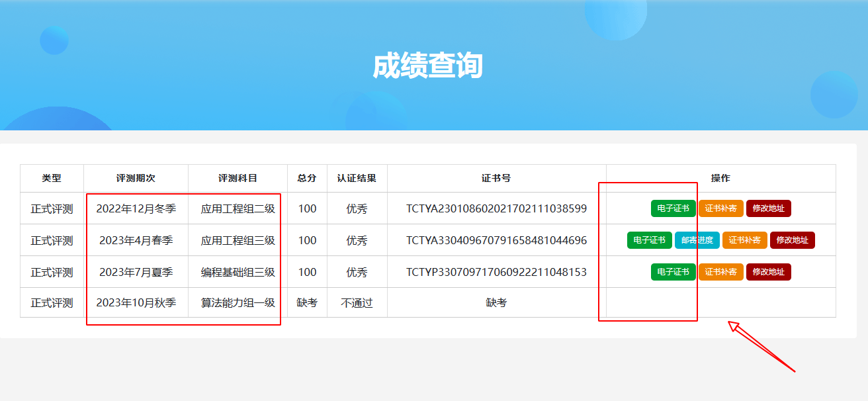Click the 算法能力组一级 subject cell
Image resolution: width=868 pixels, height=401 pixels.
(238, 302)
